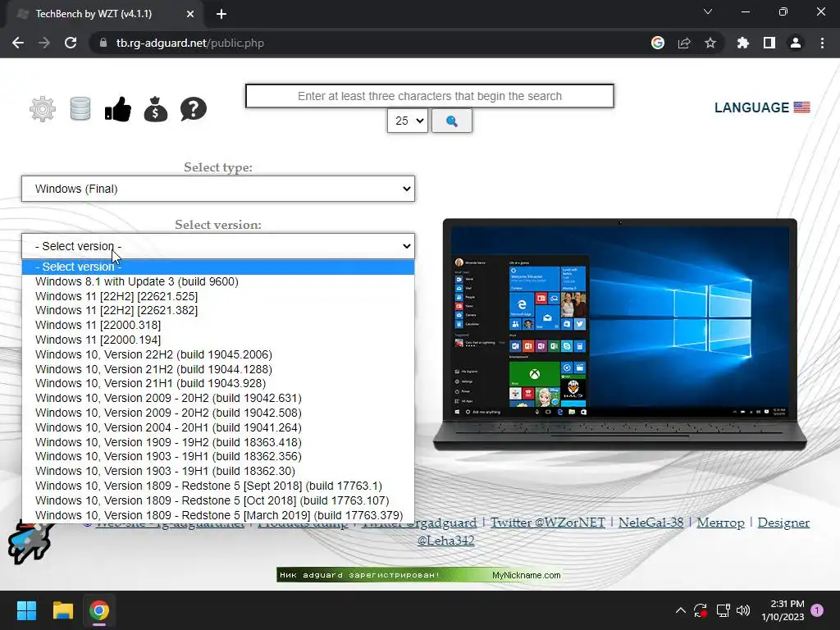The image size is (840, 630).
Task: Select the '- Select version -' placeholder option
Action: [x=218, y=267]
